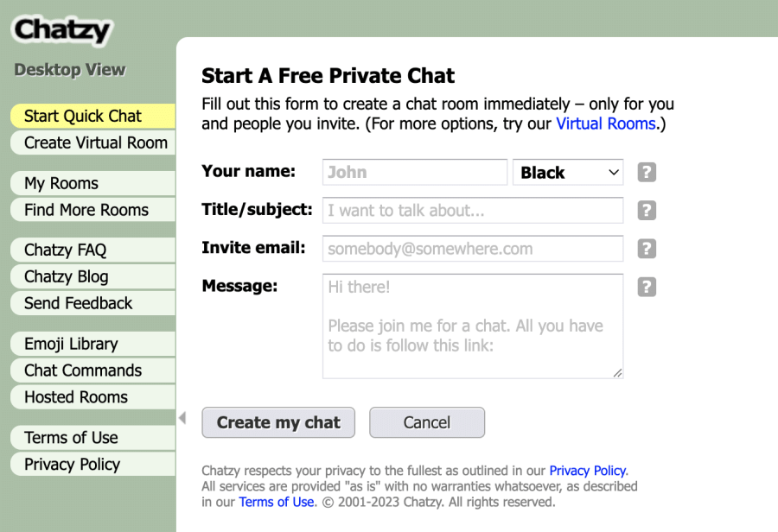Open the Virtual Rooms link

(605, 123)
